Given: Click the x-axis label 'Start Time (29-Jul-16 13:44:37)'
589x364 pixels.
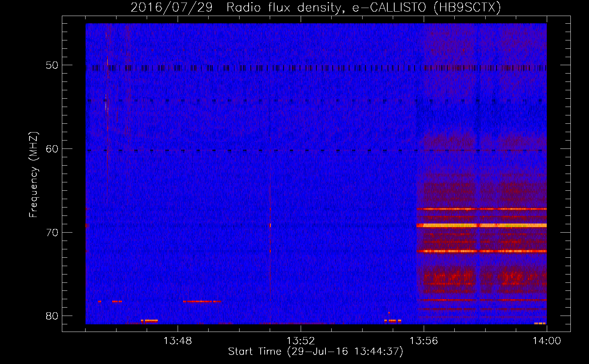Looking at the screenshot, I should coord(316,352).
